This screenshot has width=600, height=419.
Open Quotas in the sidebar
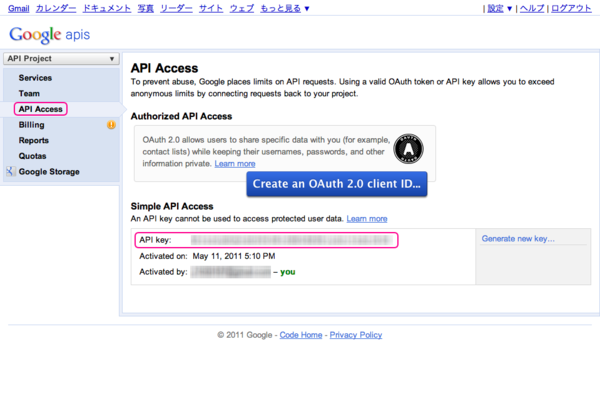pos(33,156)
